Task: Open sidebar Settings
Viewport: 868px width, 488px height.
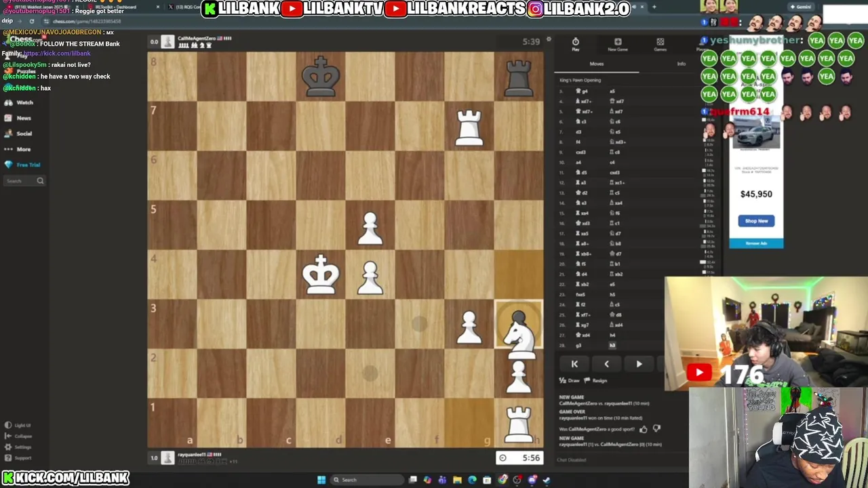Action: pyautogui.click(x=18, y=447)
